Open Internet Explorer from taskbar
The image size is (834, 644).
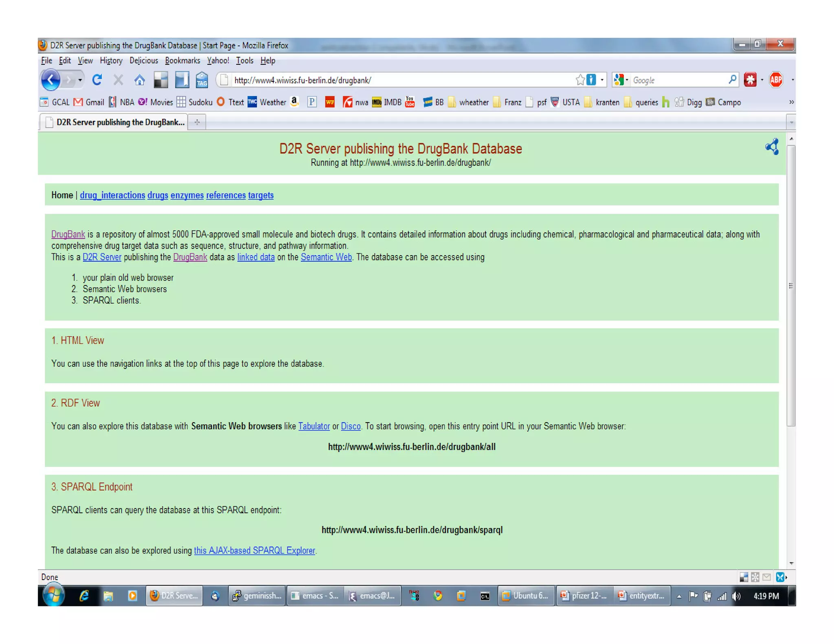84,596
